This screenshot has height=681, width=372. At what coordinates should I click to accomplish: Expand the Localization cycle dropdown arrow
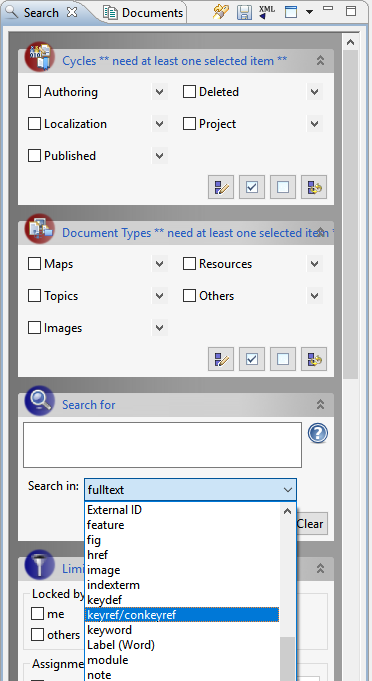[x=159, y=124]
